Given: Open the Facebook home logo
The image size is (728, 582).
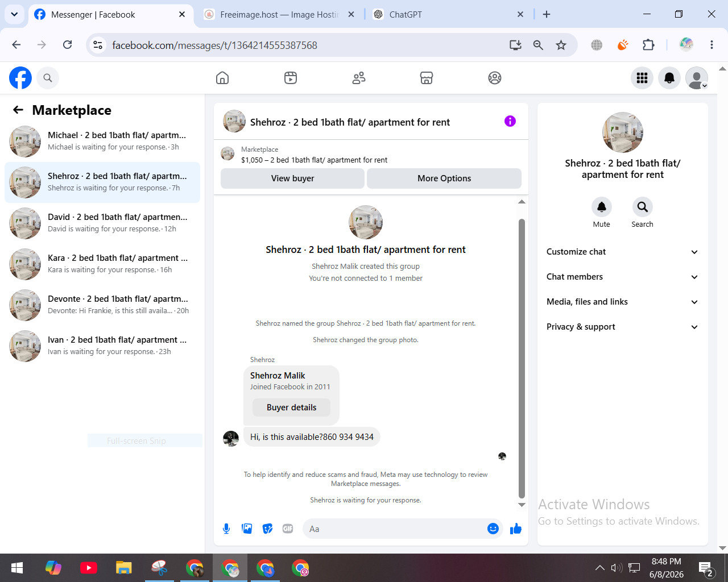Looking at the screenshot, I should 20,78.
